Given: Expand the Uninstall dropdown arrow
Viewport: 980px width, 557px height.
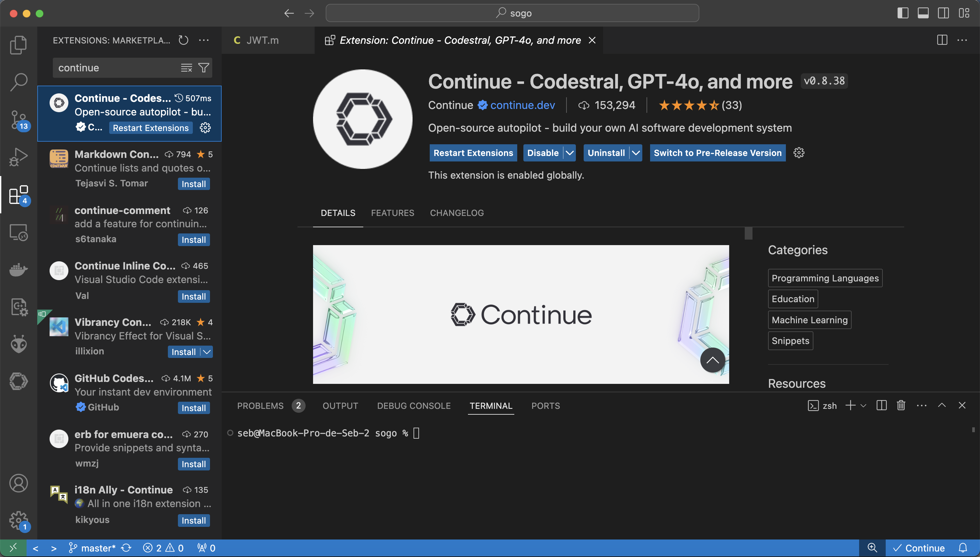Looking at the screenshot, I should click(636, 153).
